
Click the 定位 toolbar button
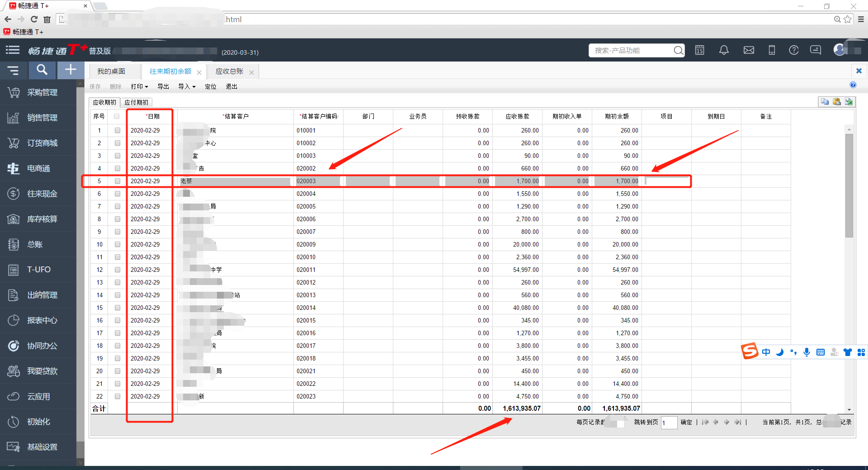211,86
